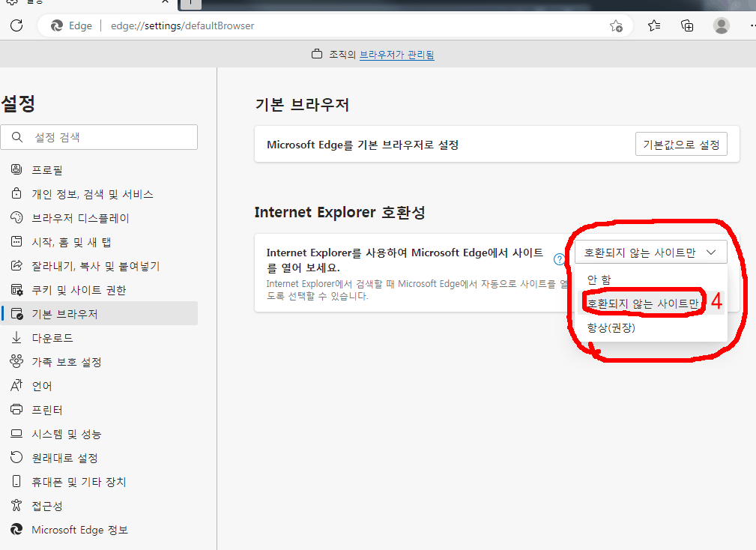Click the accessibility icon for 접근성
Image resolution: width=756 pixels, height=550 pixels.
coord(16,505)
